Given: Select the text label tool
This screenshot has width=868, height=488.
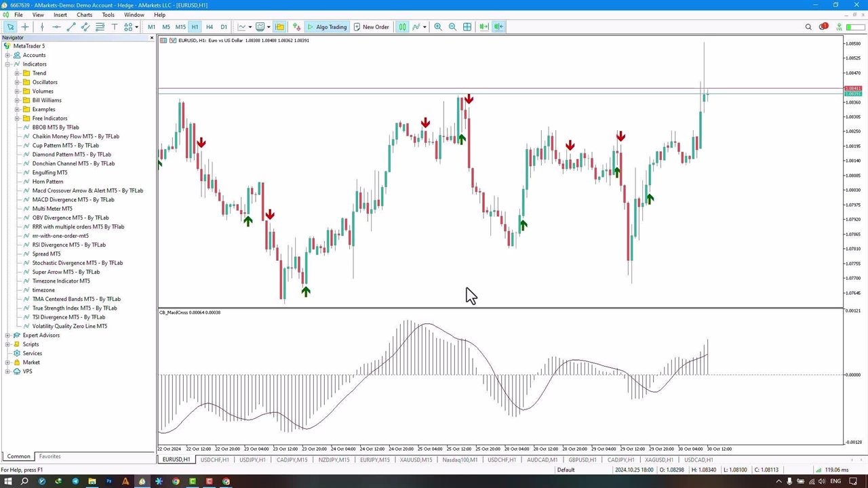Looking at the screenshot, I should pos(114,27).
